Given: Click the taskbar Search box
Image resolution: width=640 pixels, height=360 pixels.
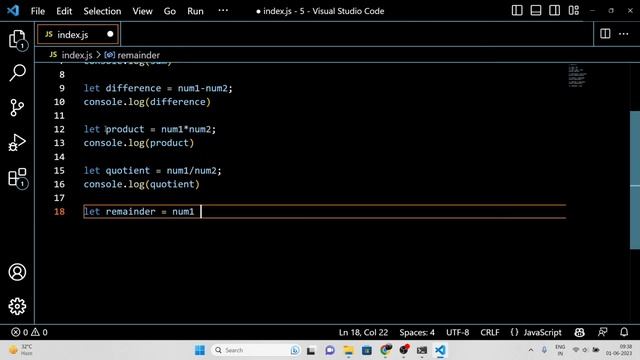Looking at the screenshot, I should tap(256, 350).
